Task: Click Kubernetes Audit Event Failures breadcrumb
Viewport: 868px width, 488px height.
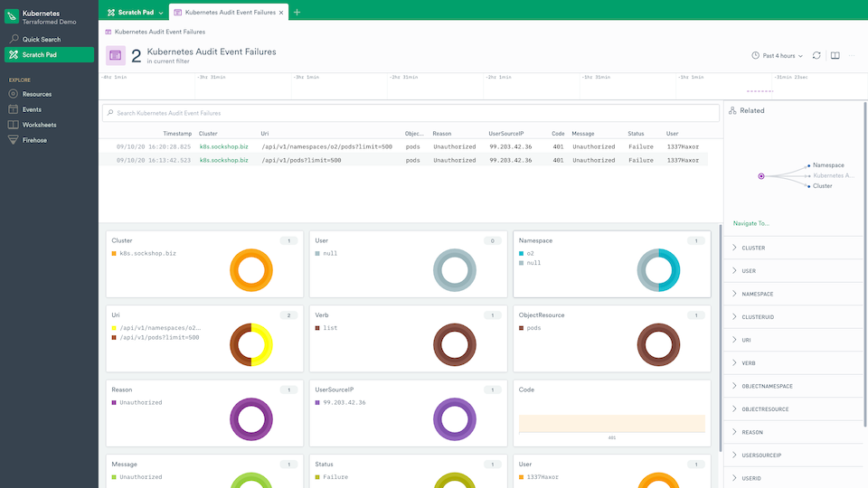Action: (x=159, y=33)
